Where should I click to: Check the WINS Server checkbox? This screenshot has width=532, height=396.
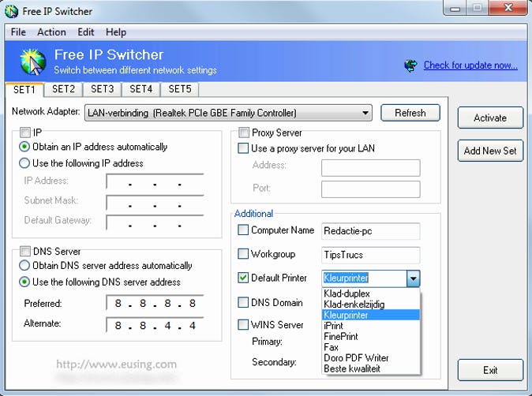tap(243, 324)
